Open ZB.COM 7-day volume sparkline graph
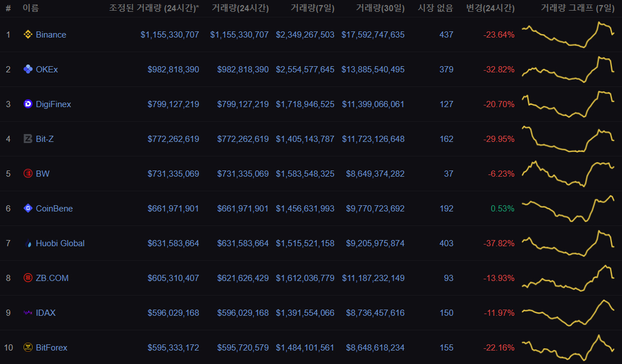This screenshot has width=622, height=364. pyautogui.click(x=568, y=278)
